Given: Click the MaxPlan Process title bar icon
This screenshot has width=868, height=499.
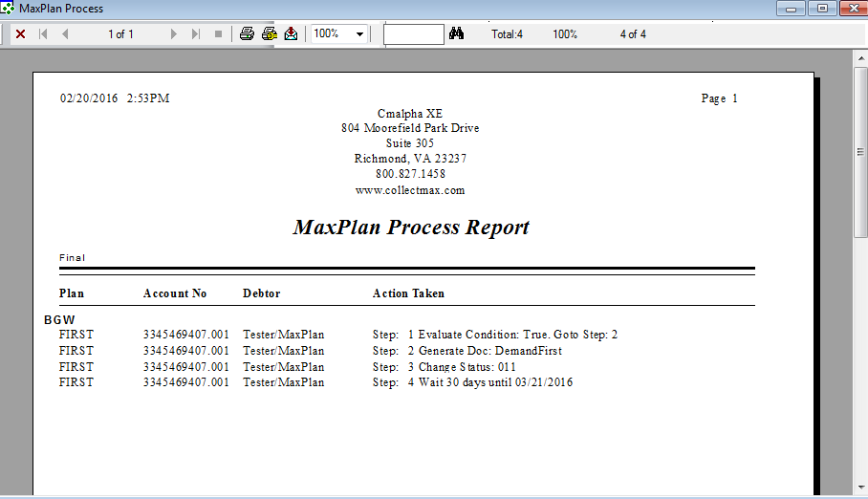Looking at the screenshot, I should point(9,9).
